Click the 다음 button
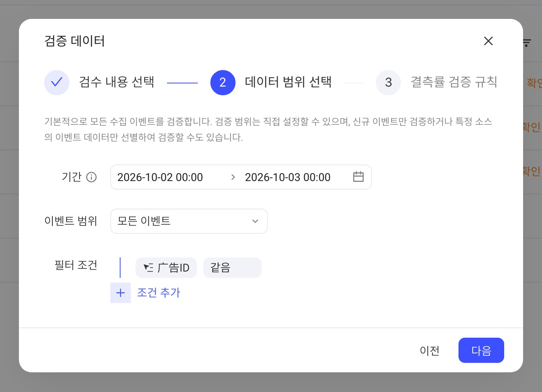Screen dimensions: 542x392 point(481,350)
